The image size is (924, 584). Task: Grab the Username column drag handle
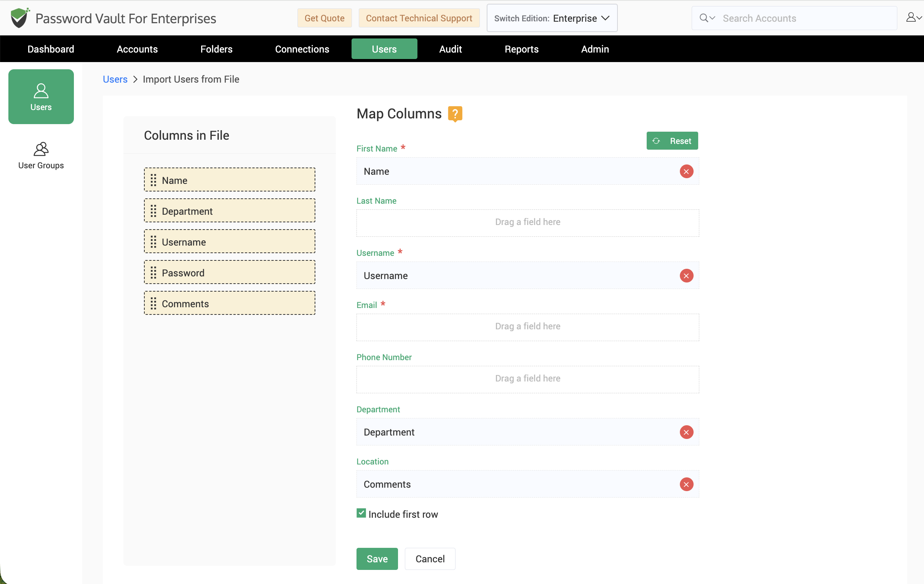[x=153, y=242]
